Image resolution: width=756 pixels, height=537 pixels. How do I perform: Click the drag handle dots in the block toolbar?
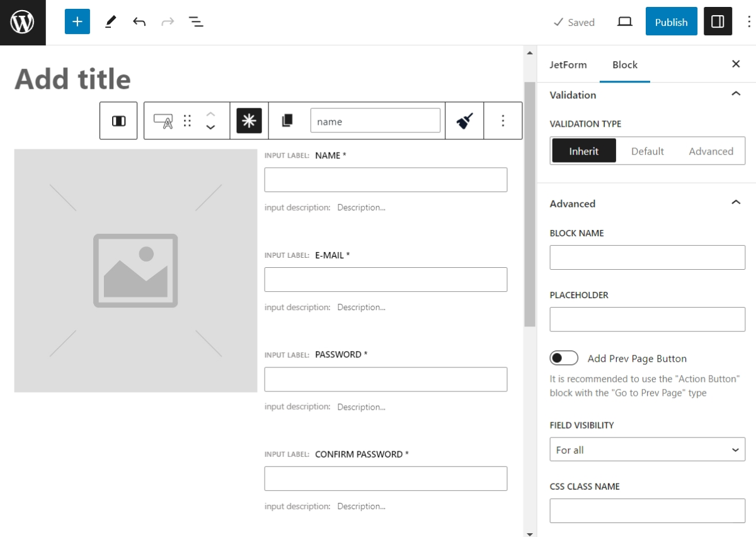pyautogui.click(x=187, y=120)
